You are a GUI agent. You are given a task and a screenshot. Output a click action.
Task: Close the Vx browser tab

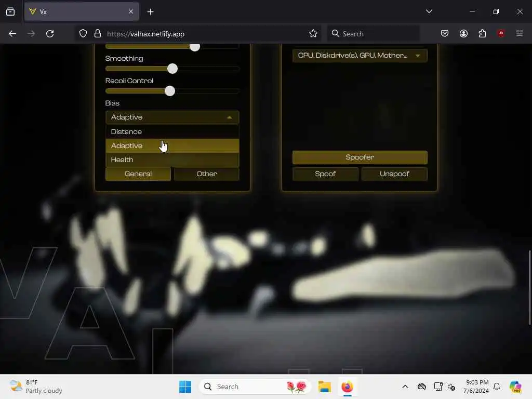pyautogui.click(x=131, y=11)
